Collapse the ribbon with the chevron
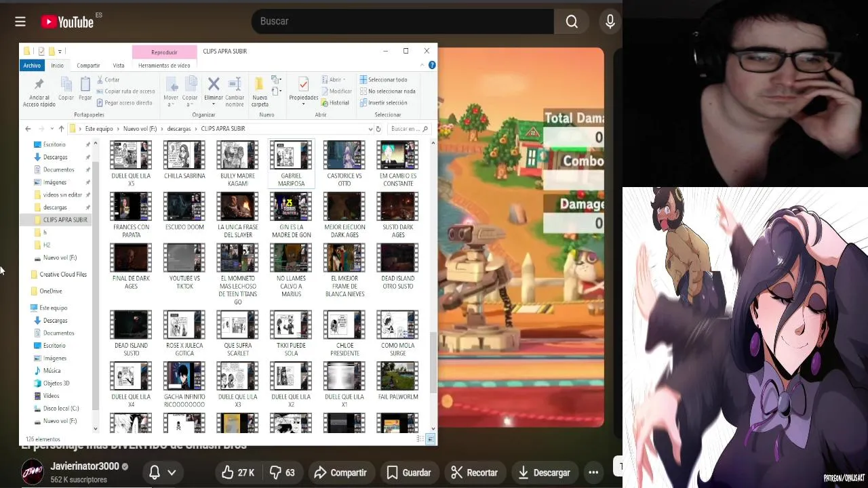The width and height of the screenshot is (868, 488). (x=422, y=65)
